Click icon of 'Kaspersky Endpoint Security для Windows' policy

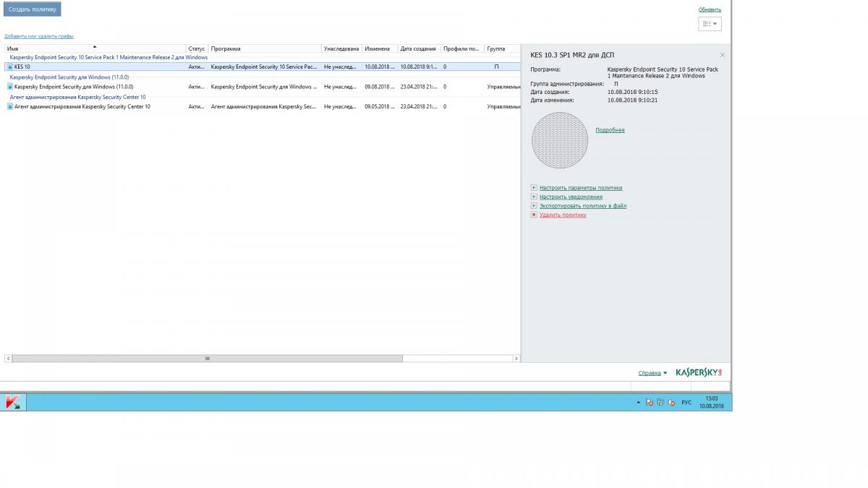10,86
